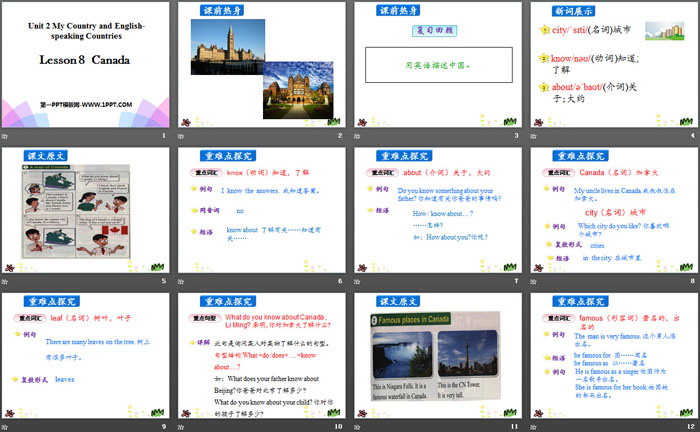The width and height of the screenshot is (700, 432).
Task: Click the 重点词汇 tag next to know
Action: pos(204,173)
